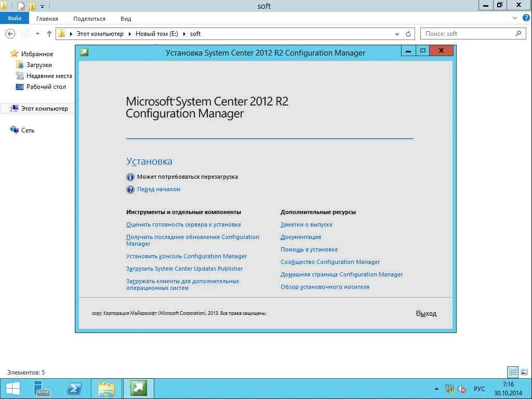Screen dimensions: 532x399
Task: Open the Перед началом help link
Action: (x=158, y=189)
